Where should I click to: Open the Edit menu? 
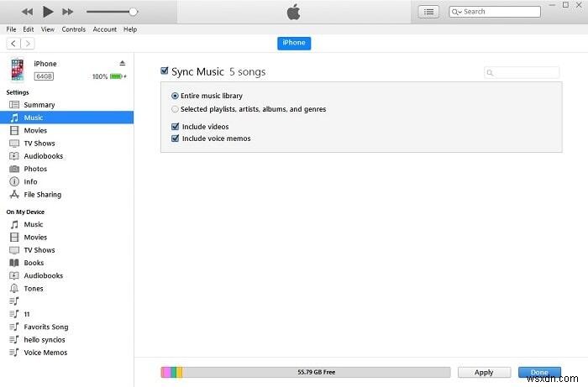point(28,29)
